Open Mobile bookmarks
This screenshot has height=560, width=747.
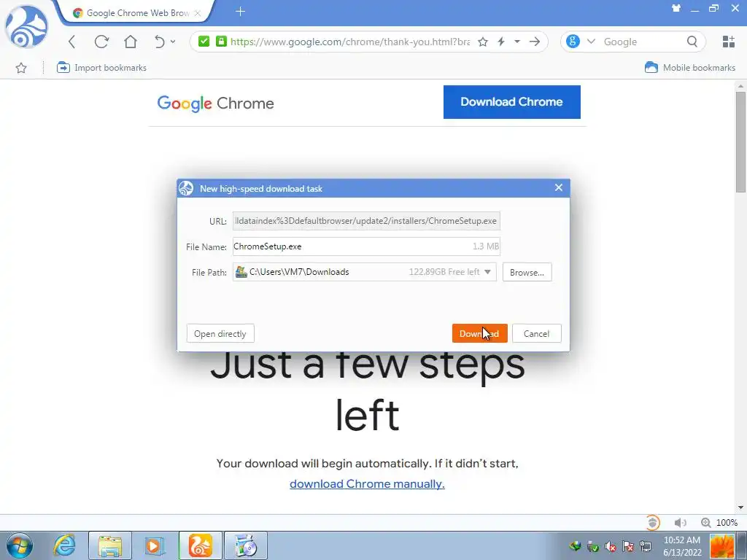[x=690, y=68]
